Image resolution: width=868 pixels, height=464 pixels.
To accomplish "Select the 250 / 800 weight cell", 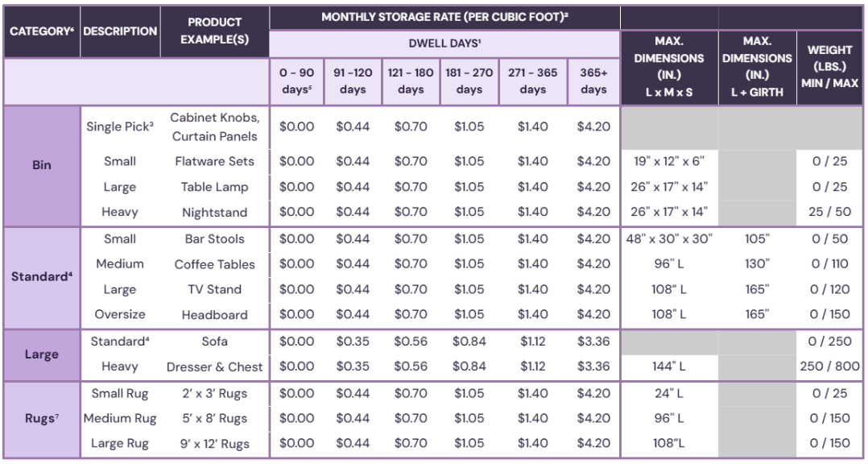I will pos(829,367).
